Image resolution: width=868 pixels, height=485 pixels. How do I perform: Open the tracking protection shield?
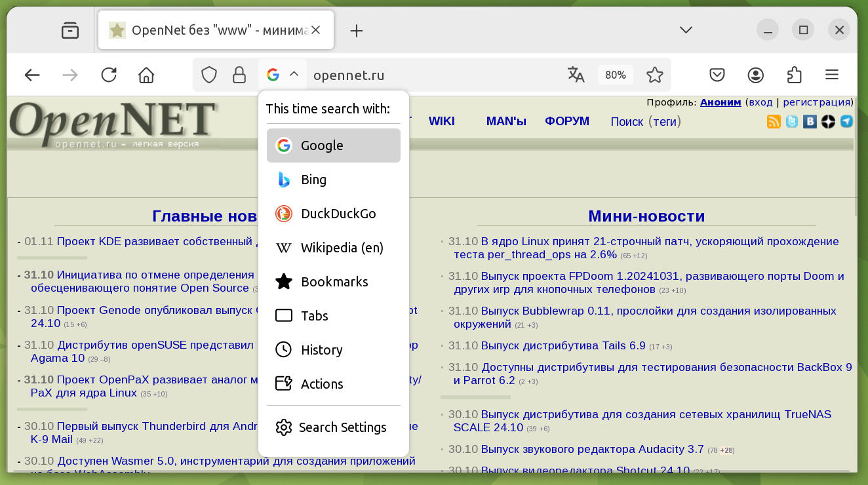tap(209, 75)
